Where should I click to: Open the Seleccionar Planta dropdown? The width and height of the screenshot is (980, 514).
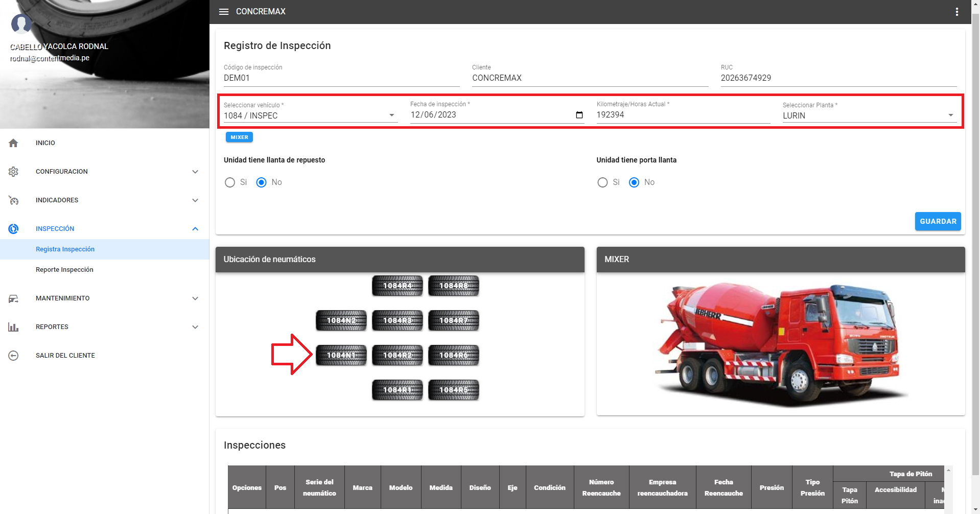pos(868,115)
